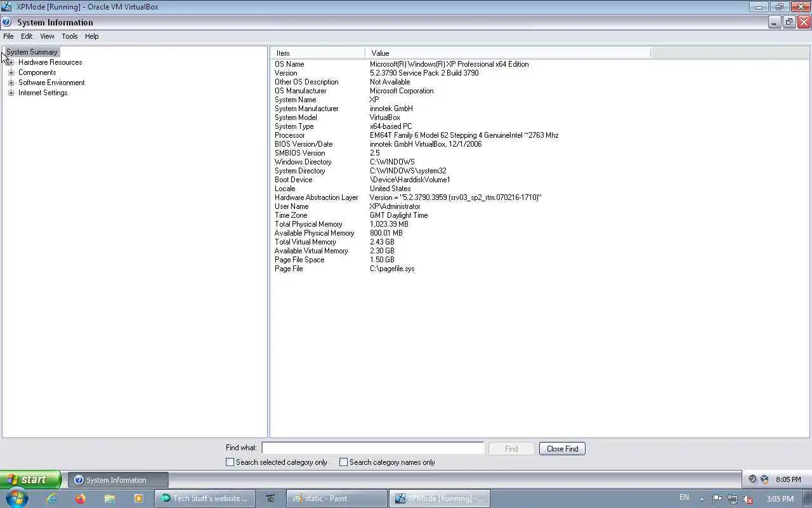
Task: Switch to static - Paint taskbar window
Action: pos(336,498)
